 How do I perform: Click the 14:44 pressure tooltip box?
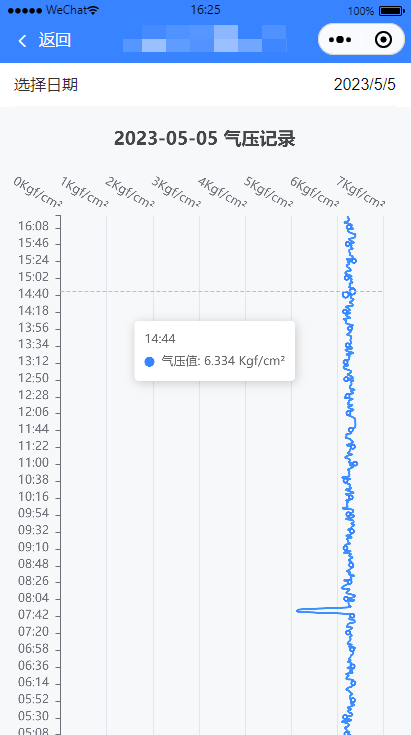(215, 351)
